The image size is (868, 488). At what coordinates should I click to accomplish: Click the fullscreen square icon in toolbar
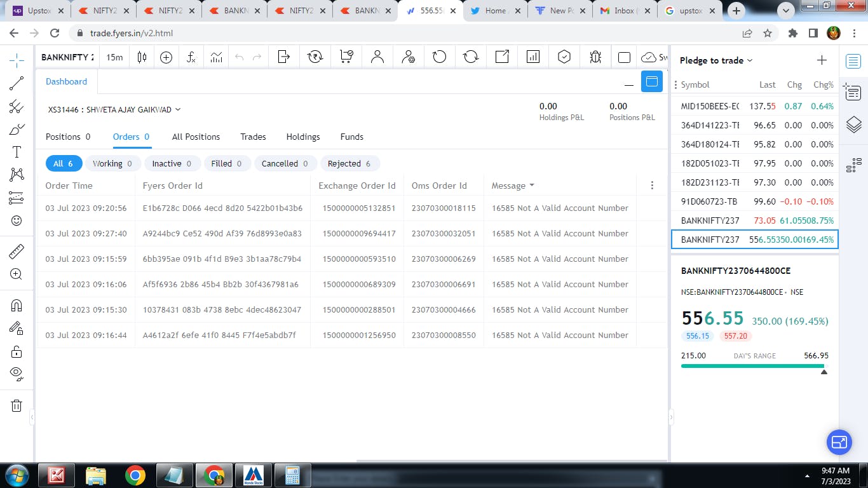pyautogui.click(x=624, y=57)
